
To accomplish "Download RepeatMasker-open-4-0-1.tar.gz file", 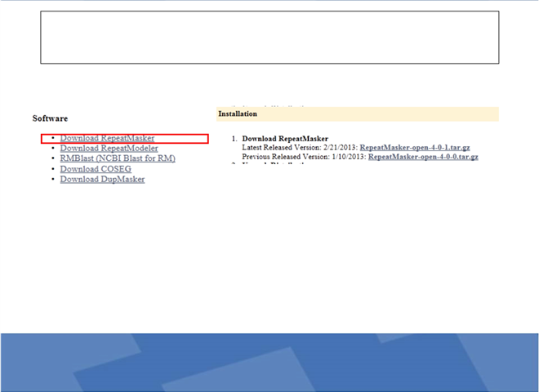I will click(415, 148).
